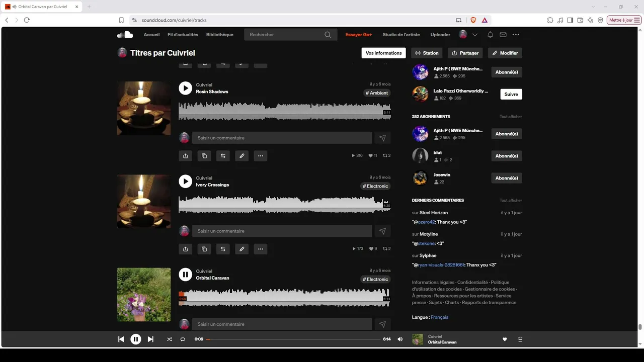The height and width of the screenshot is (362, 644).
Task: Skip to the previous track in the player bar
Action: 121,339
